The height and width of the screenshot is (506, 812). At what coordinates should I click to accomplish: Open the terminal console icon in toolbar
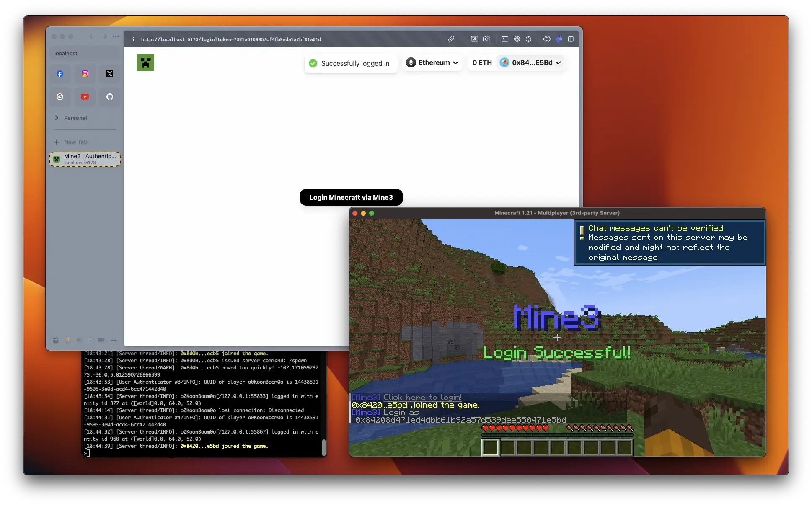pos(505,39)
